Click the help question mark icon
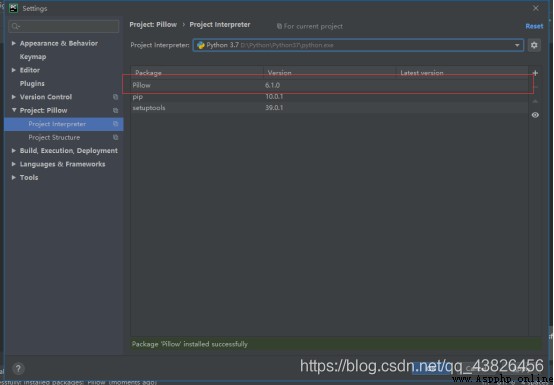554x385 pixels. pos(18,368)
